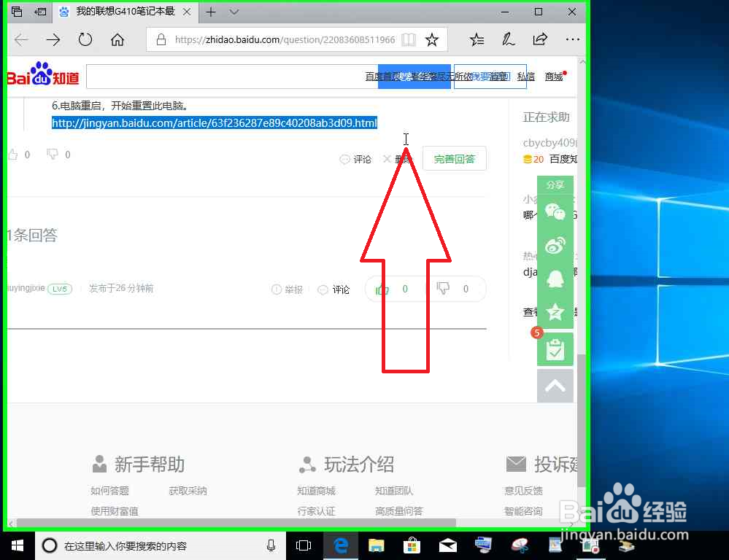The height and width of the screenshot is (560, 729).
Task: Give the answer a thumbs down
Action: coord(443,289)
